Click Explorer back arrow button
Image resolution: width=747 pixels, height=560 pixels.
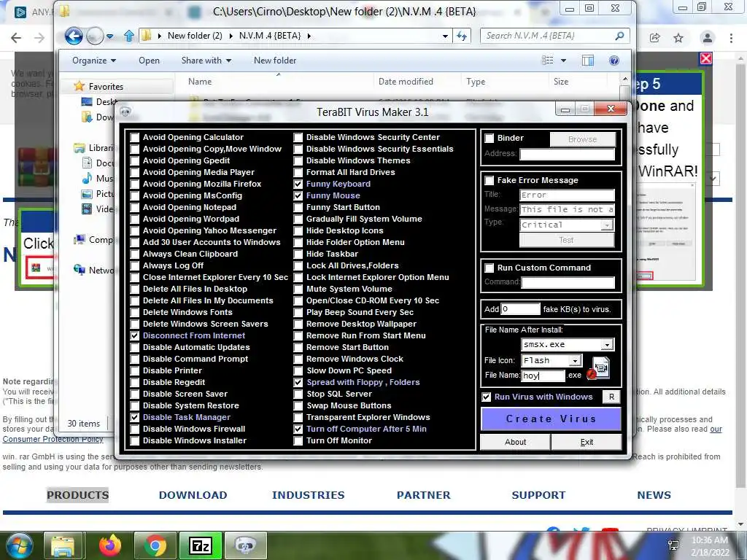[74, 36]
